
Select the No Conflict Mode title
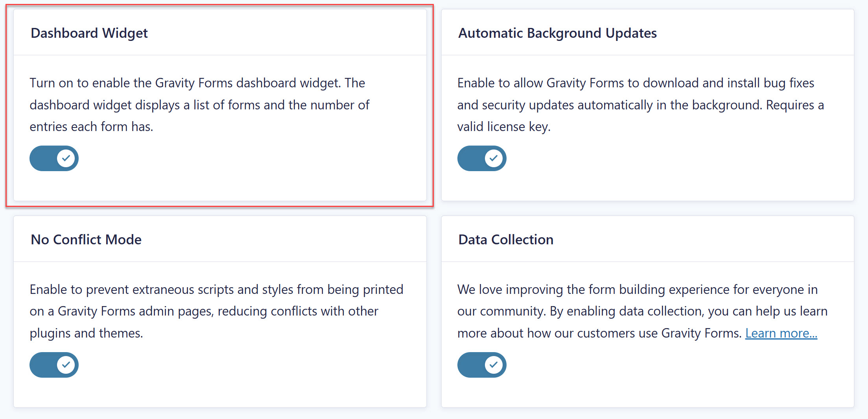pos(86,240)
